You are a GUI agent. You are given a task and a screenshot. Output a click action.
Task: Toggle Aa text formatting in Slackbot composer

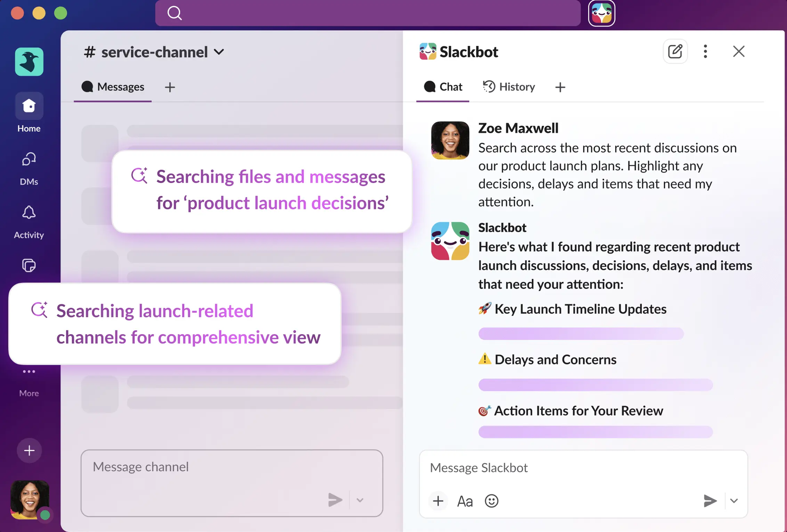465,501
